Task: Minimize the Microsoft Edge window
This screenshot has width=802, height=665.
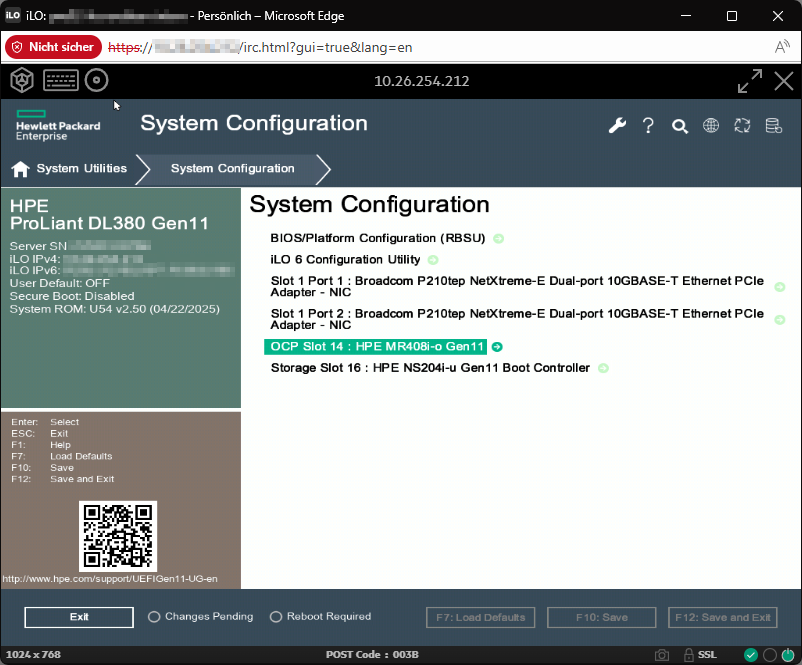Action: [686, 16]
